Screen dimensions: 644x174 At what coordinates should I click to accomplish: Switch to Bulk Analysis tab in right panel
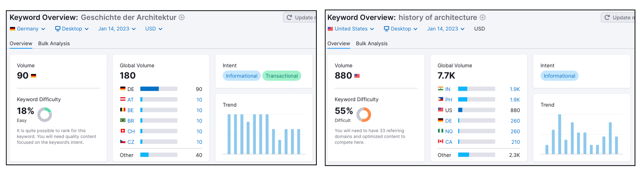[371, 43]
